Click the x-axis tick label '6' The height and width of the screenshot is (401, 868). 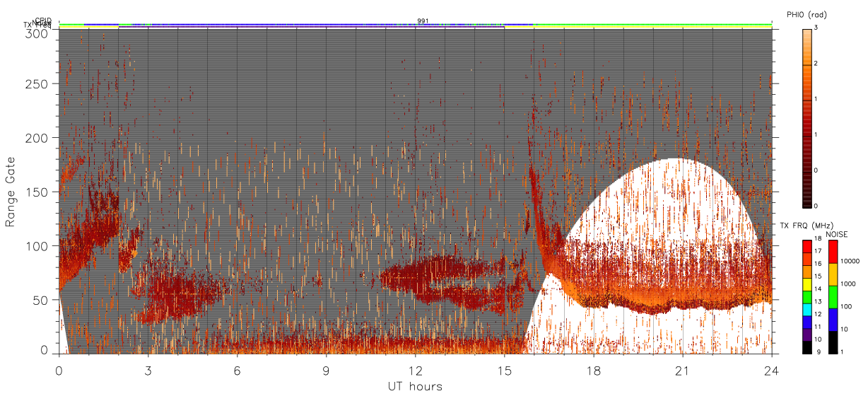(x=237, y=370)
